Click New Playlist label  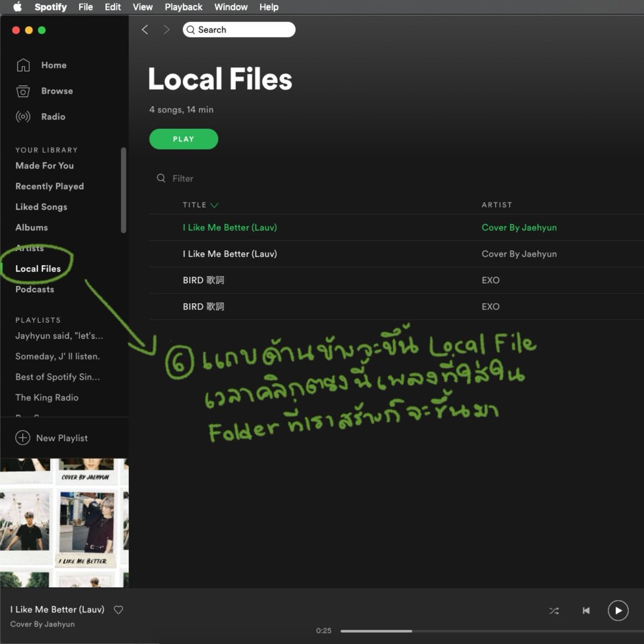coord(62,438)
